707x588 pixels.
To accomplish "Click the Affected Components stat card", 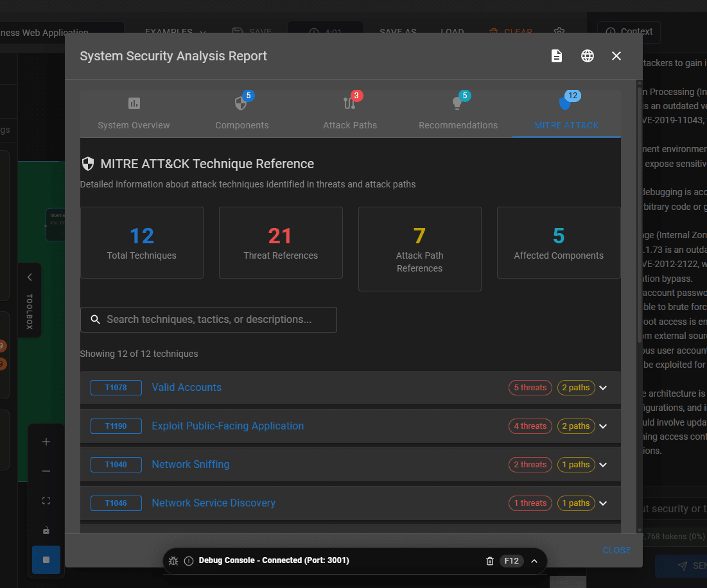I will coord(559,243).
